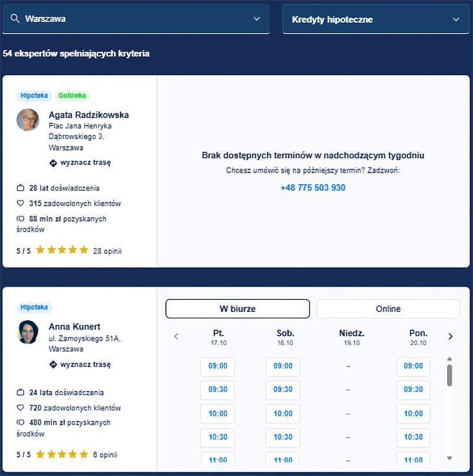
Task: Open the Kredyty hipoteczne dropdown
Action: point(456,19)
